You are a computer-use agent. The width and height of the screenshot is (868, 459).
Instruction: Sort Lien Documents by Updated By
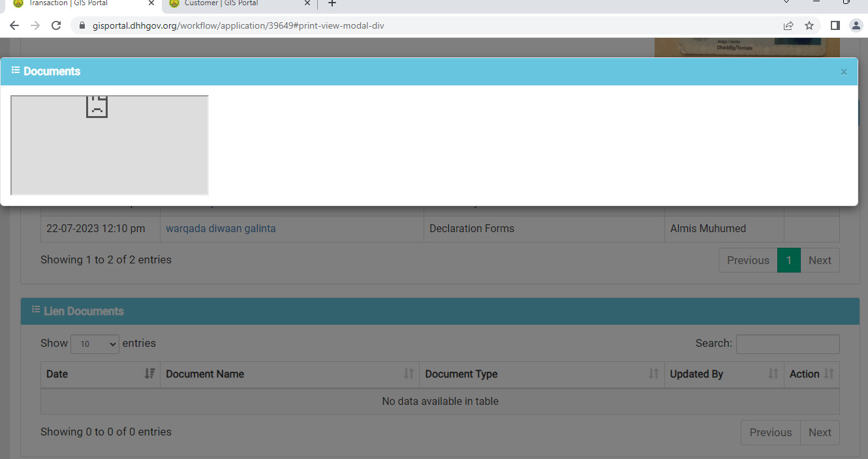pos(724,374)
